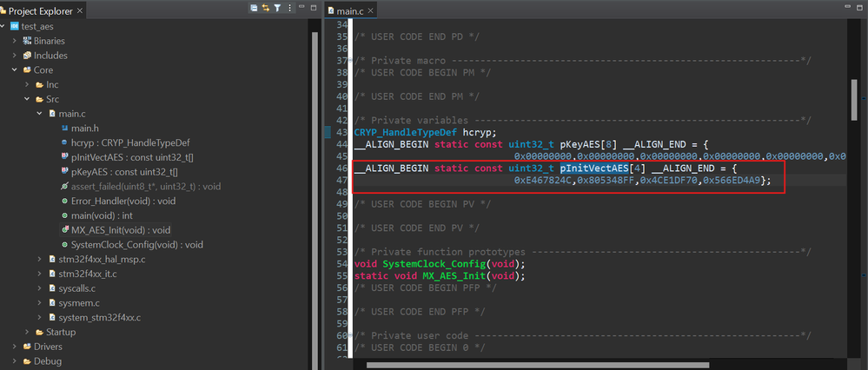The height and width of the screenshot is (370, 868).
Task: Expand the syscalls.c node
Action: (39, 288)
